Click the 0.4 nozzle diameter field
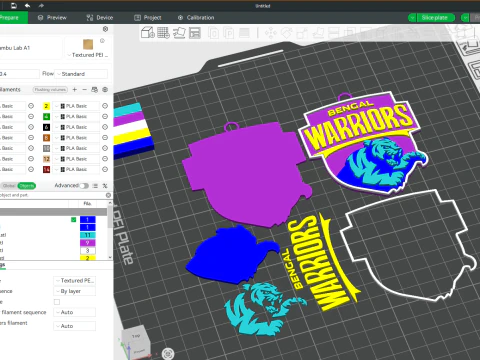The image size is (480, 360). click(19, 74)
